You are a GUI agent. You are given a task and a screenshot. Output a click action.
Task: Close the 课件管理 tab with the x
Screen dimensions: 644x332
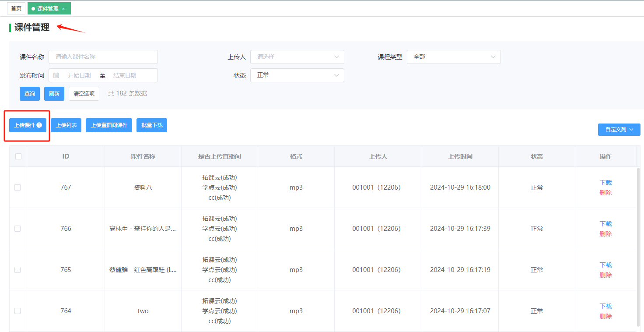63,9
